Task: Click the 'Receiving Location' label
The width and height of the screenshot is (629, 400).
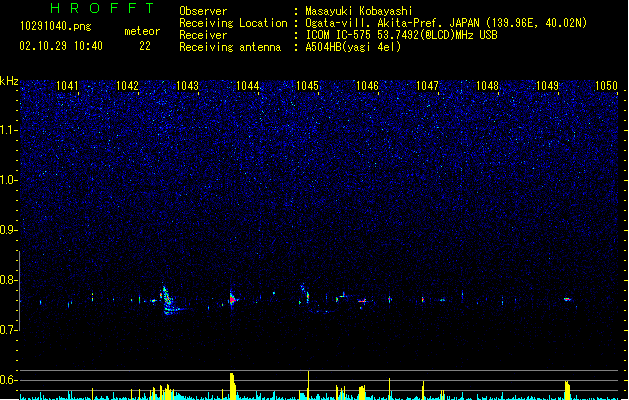Action: [x=233, y=23]
